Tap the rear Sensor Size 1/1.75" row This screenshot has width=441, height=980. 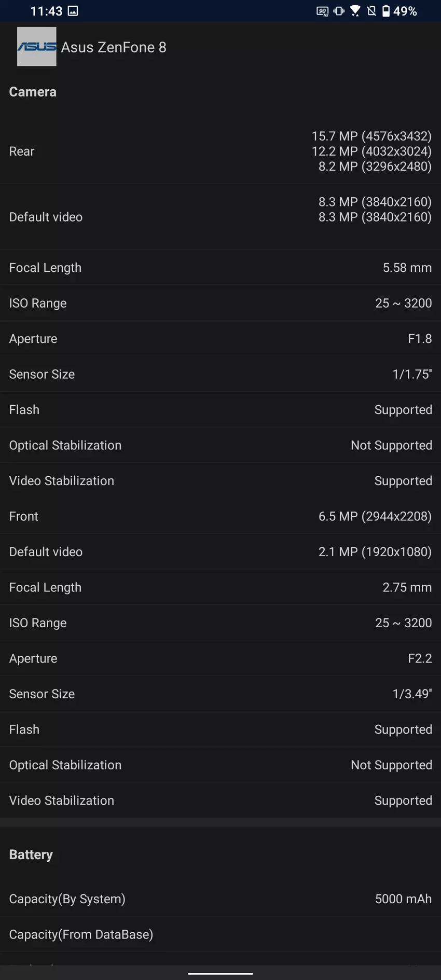[x=220, y=374]
